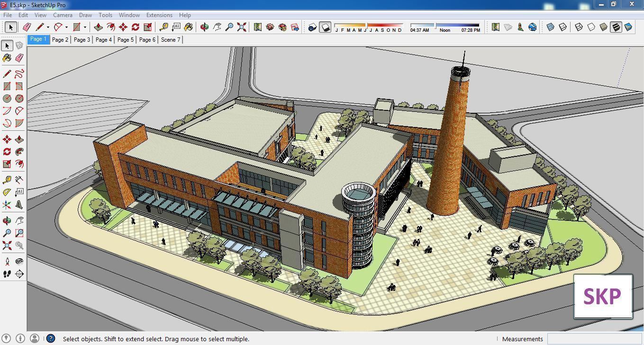Viewport: 644px width, 345px height.
Task: Open the Camera menu
Action: point(63,15)
